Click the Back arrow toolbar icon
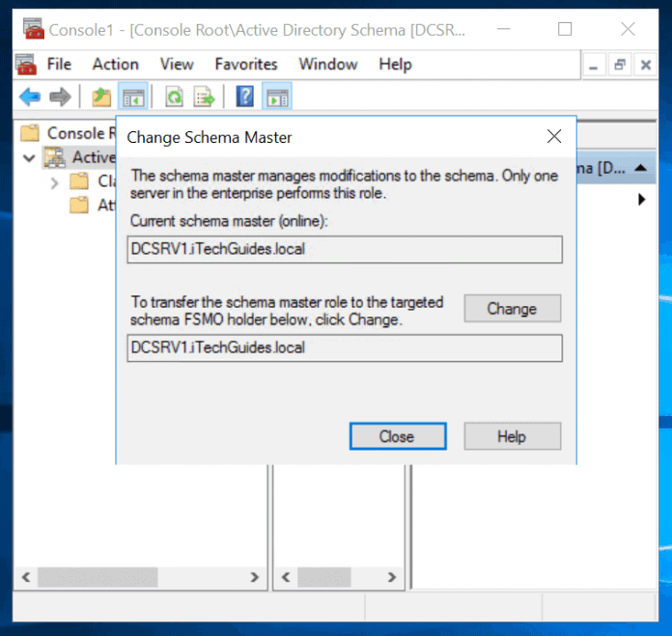This screenshot has width=672, height=636. 30,97
